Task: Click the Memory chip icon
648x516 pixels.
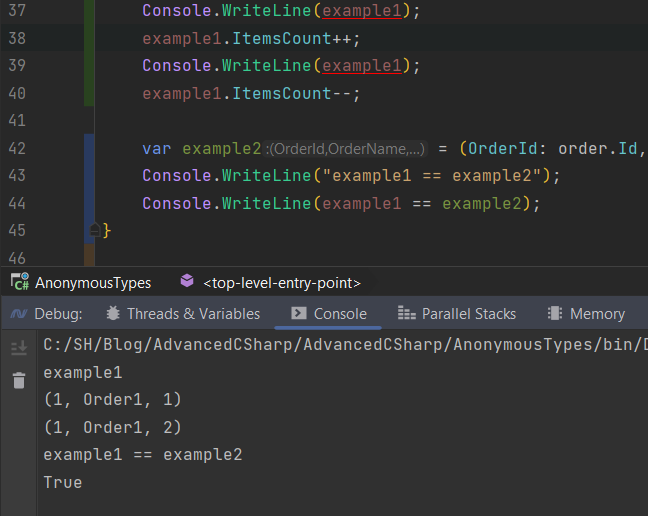Action: point(555,313)
